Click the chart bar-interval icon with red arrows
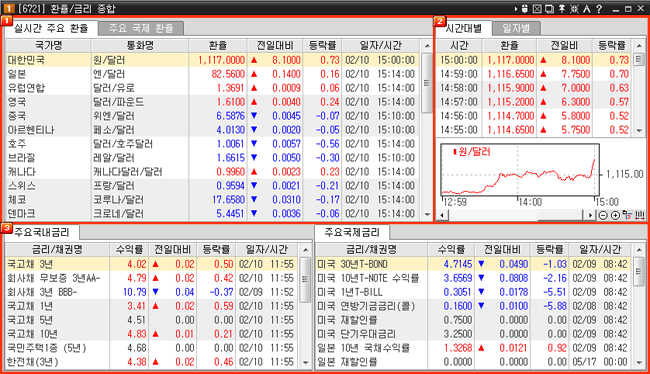 (x=640, y=215)
